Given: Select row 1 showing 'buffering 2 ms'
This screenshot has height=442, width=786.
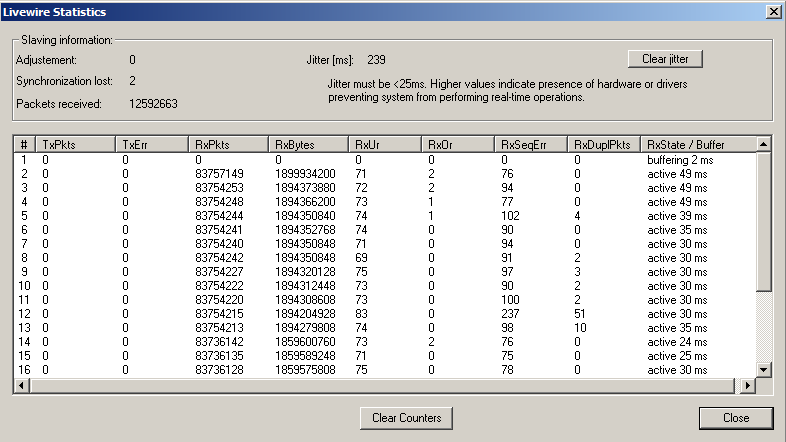Looking at the screenshot, I should pyautogui.click(x=385, y=160).
